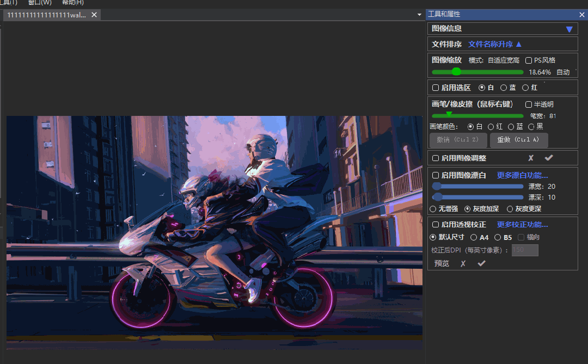Click the motorcycle image on the canvas
Screen dimensions: 588x364
click(x=215, y=232)
